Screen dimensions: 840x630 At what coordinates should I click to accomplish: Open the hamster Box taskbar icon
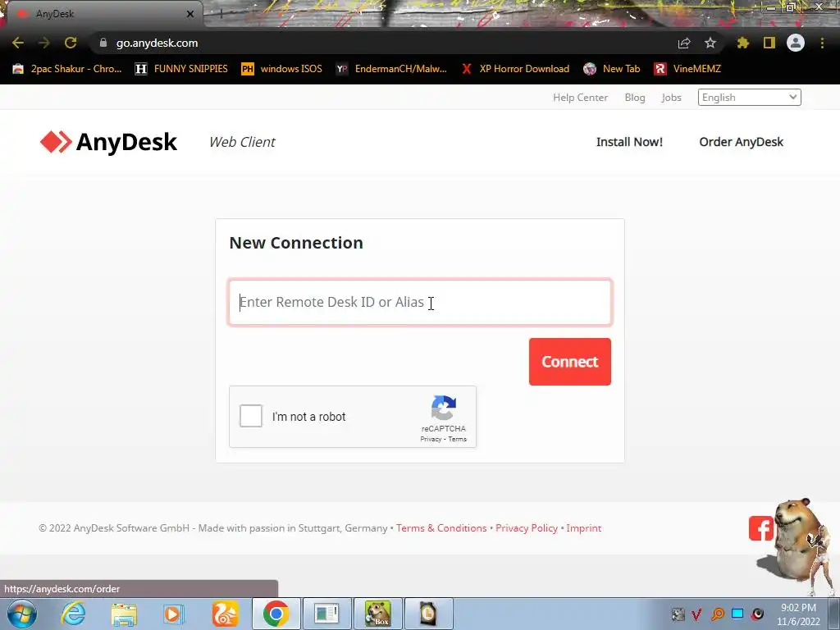(x=377, y=614)
